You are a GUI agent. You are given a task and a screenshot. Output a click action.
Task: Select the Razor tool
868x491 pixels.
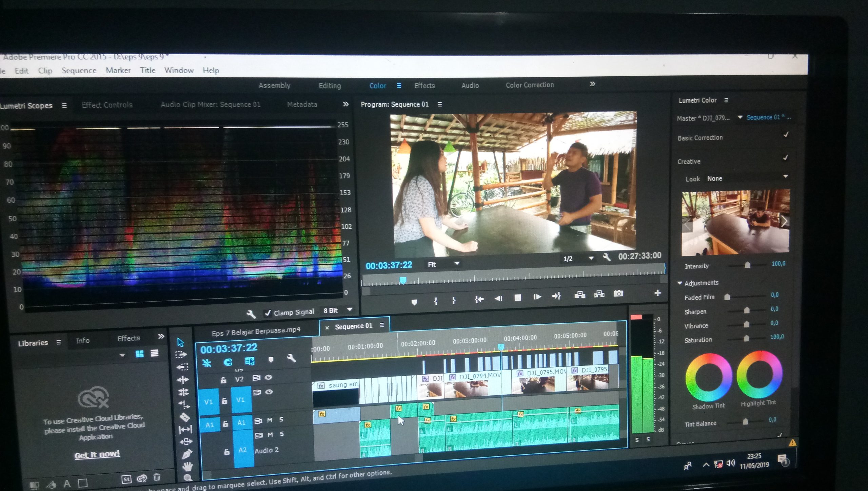[184, 417]
